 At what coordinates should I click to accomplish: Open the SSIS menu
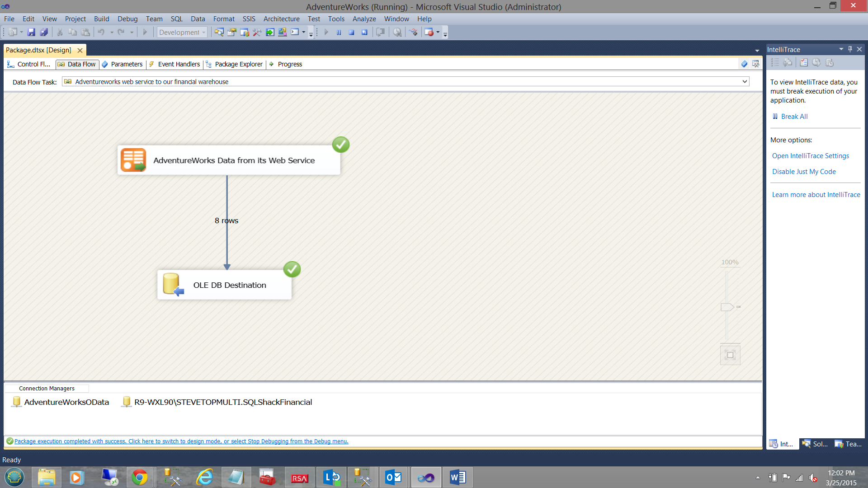tap(249, 19)
